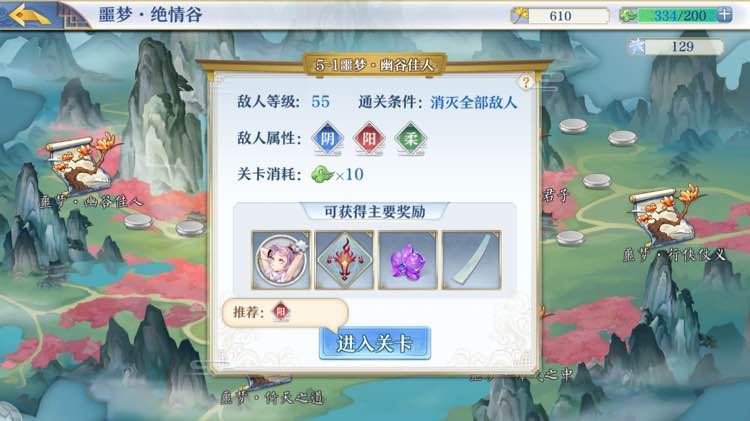
Task: Open the 噩梦·幽谷佳人 scroll stage on map
Action: tap(82, 166)
